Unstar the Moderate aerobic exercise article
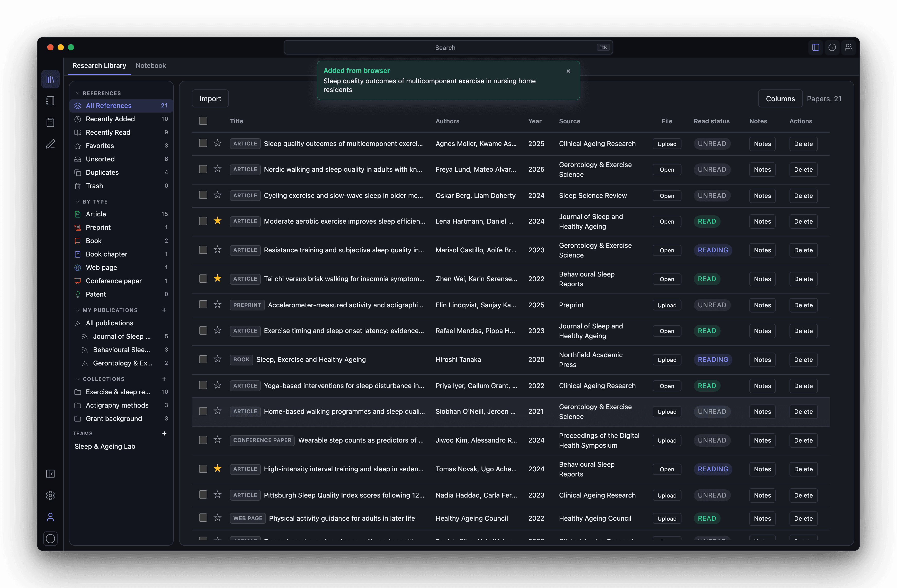The width and height of the screenshot is (897, 588). 218,221
